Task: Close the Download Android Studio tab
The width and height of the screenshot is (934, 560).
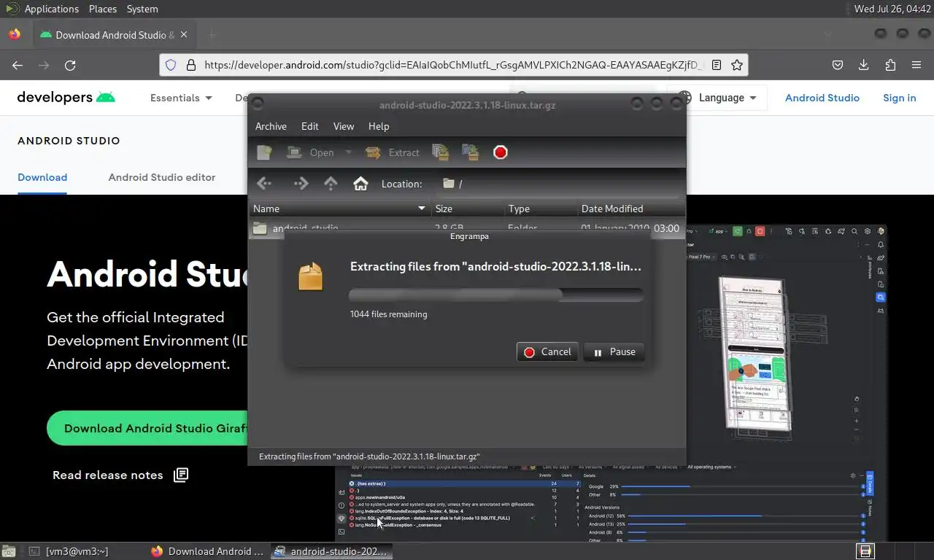Action: coord(184,34)
